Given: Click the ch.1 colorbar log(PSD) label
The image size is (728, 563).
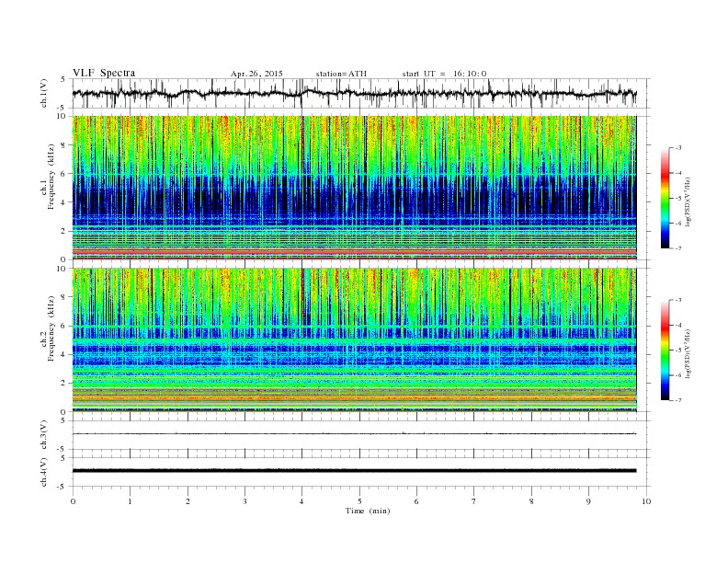Looking at the screenshot, I should [x=688, y=201].
